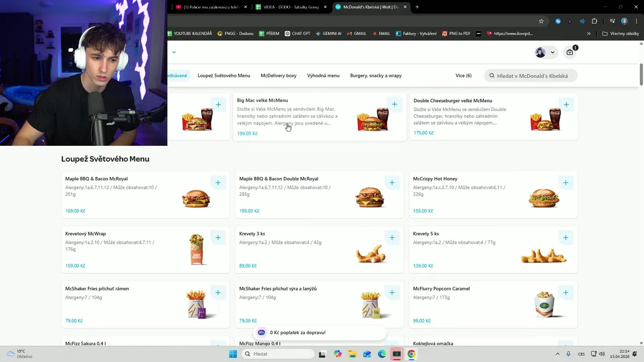Open the YOUTUBE KALENDÁŘ bookmark
Screen dimensions: 644x362
(x=190, y=34)
